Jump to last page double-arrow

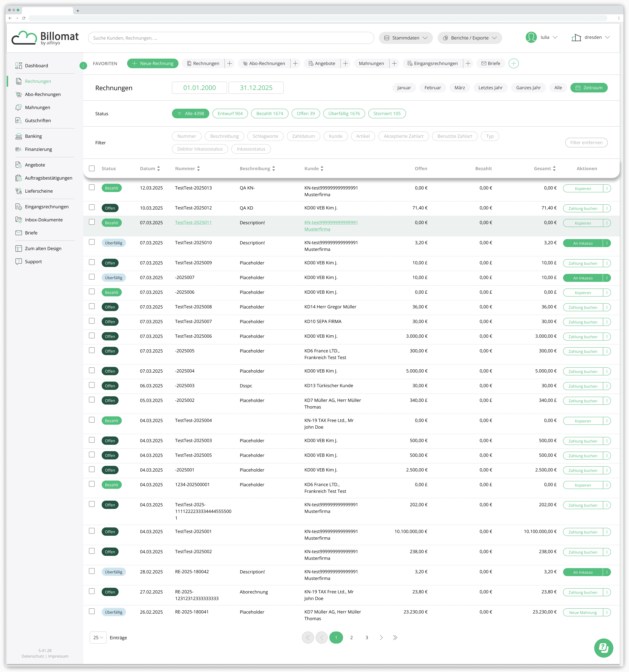395,638
